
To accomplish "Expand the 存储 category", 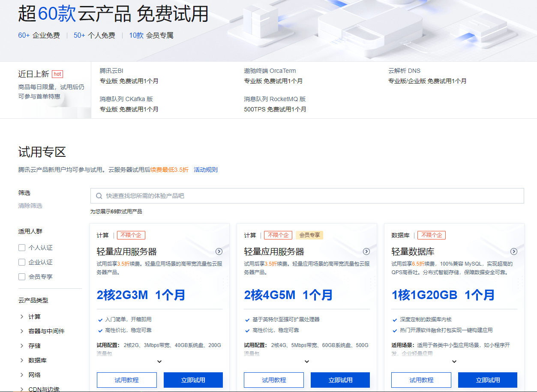I will click(22, 346).
